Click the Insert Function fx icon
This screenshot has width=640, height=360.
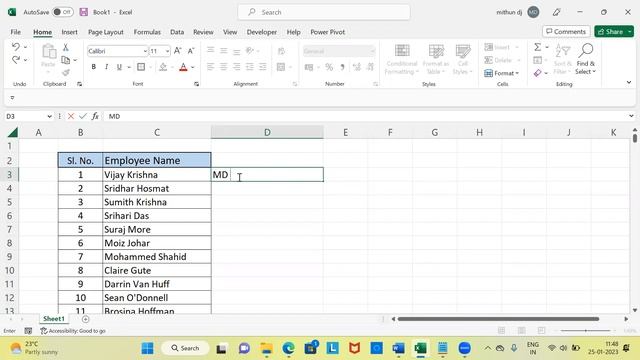pos(95,116)
